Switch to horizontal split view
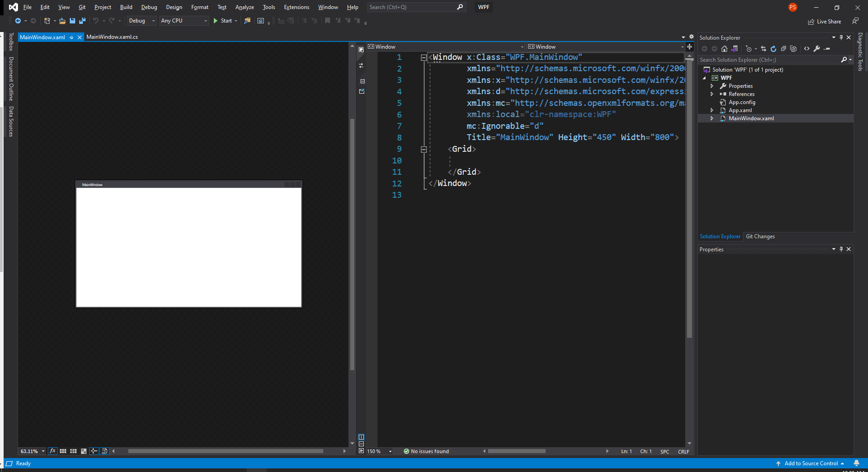Image resolution: width=868 pixels, height=472 pixels. 361,444
